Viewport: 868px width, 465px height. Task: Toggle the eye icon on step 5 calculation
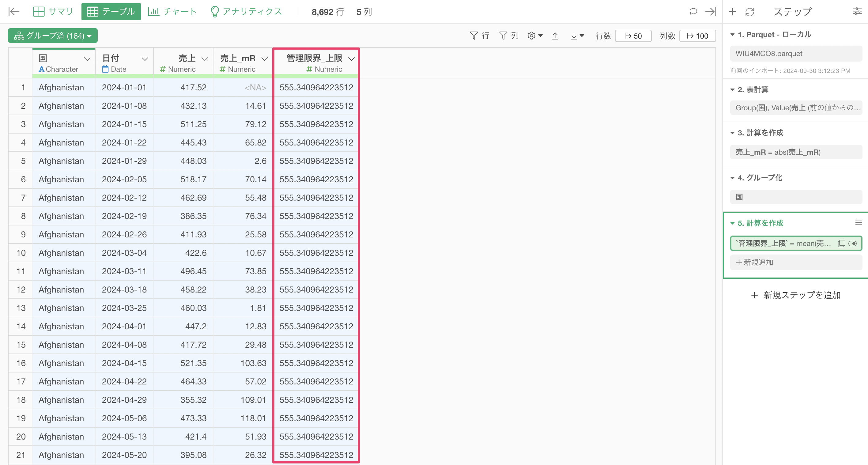coord(852,243)
